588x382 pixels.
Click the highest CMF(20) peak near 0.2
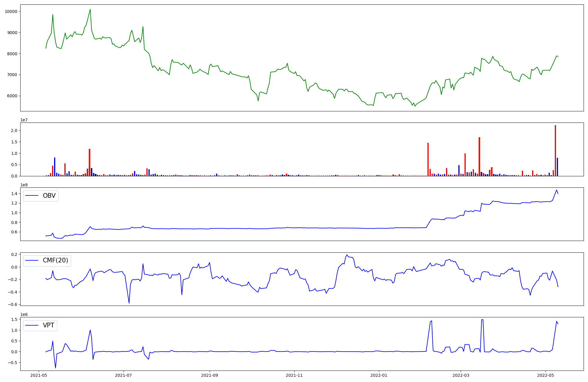pyautogui.click(x=347, y=255)
